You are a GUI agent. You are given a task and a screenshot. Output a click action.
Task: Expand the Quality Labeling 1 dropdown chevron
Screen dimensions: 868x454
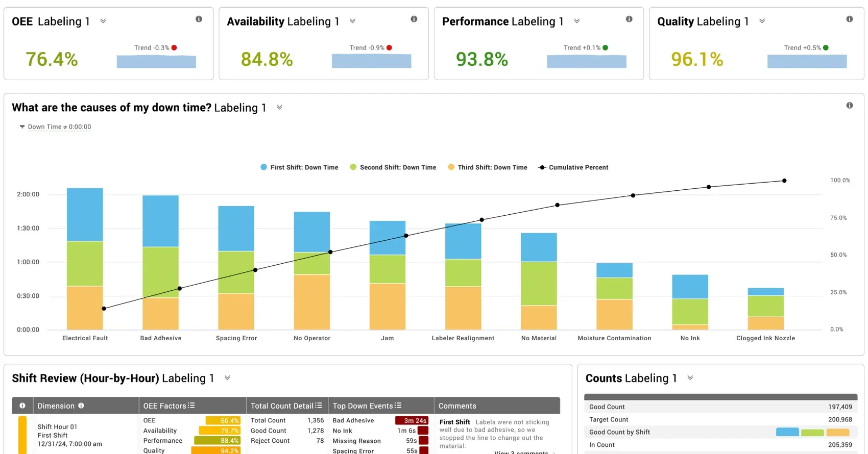click(x=762, y=21)
